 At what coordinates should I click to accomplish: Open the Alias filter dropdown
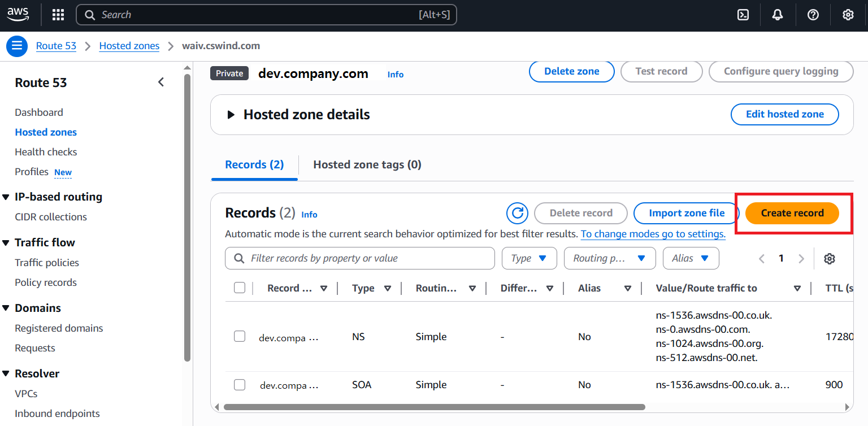point(690,258)
